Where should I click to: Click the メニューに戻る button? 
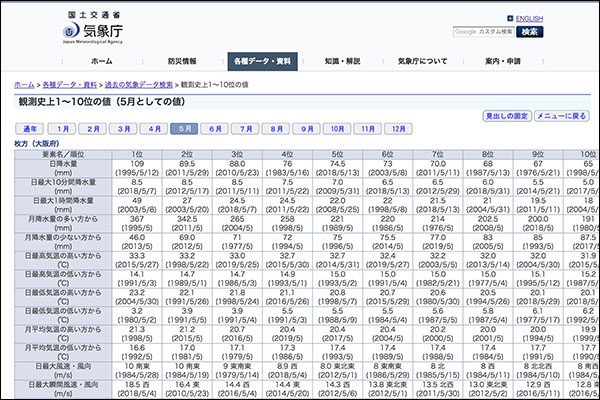pos(561,116)
